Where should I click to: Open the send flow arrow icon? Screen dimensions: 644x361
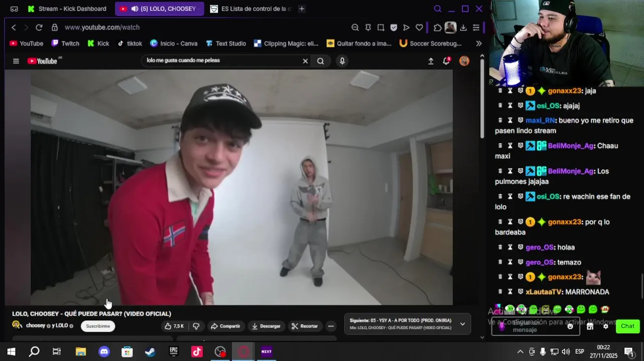click(407, 28)
